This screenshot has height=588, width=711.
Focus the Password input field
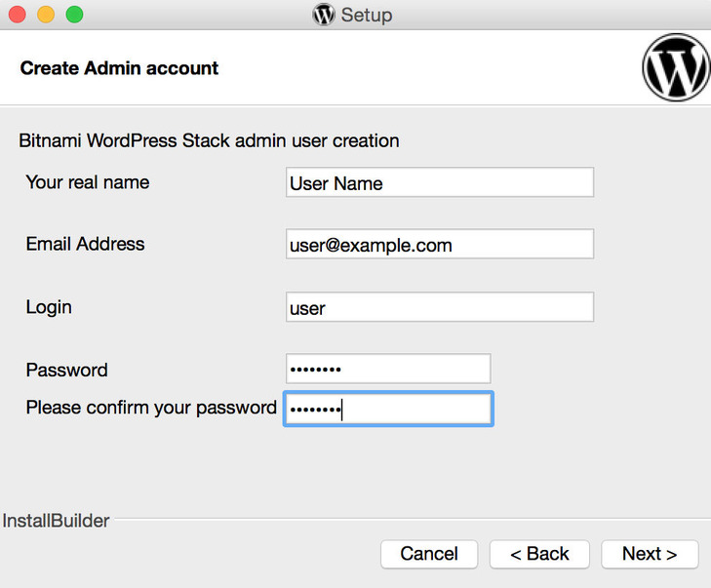(x=388, y=369)
